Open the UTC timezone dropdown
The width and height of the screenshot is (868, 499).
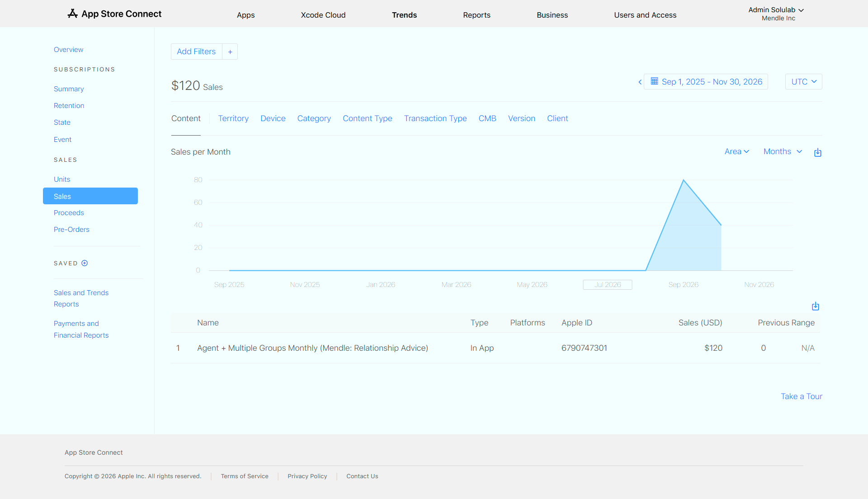pyautogui.click(x=803, y=82)
